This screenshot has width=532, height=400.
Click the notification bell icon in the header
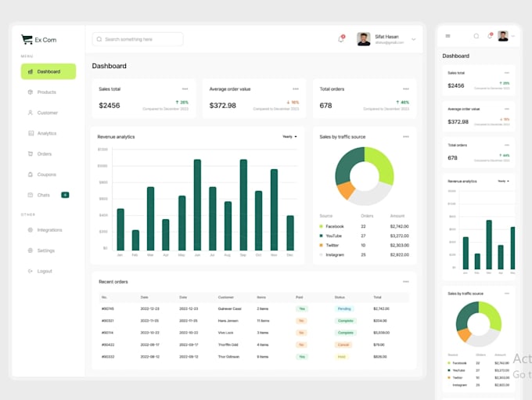pos(341,39)
